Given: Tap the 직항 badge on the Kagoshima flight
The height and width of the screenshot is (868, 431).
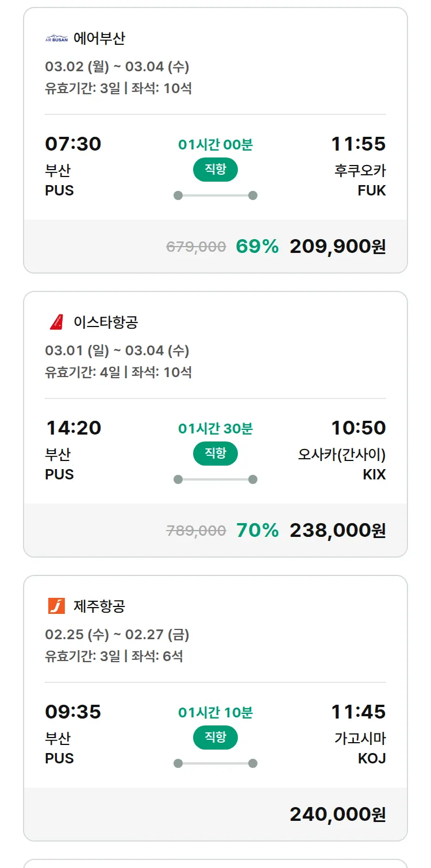Looking at the screenshot, I should (215, 738).
